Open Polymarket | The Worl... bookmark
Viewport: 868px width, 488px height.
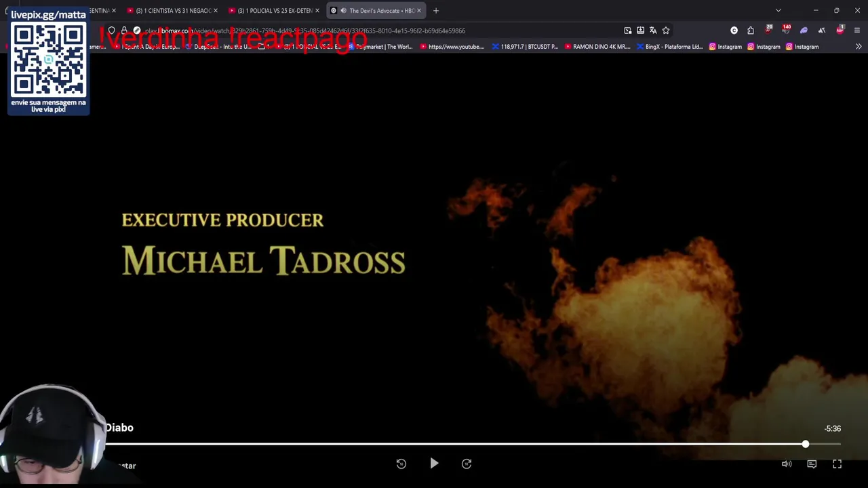click(381, 47)
